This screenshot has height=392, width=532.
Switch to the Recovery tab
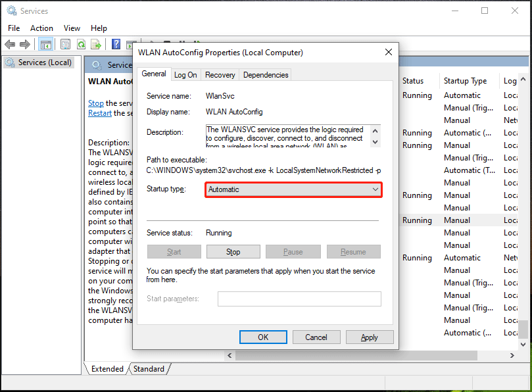click(220, 74)
